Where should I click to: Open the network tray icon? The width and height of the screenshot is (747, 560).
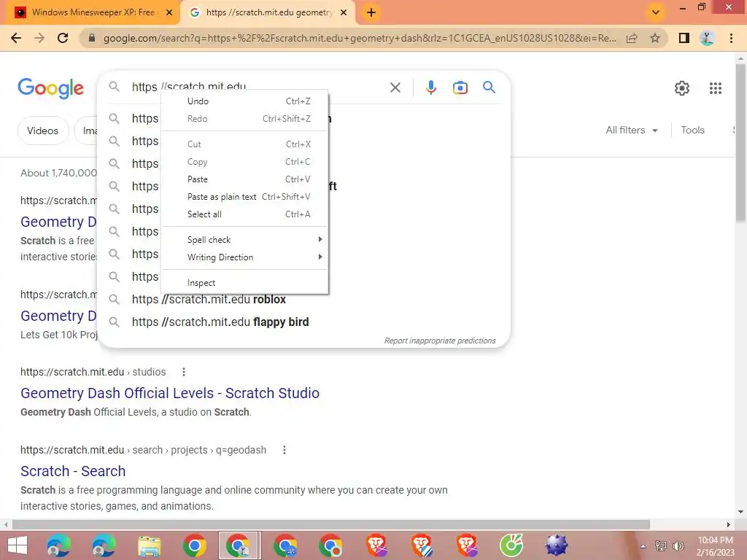pos(661,546)
